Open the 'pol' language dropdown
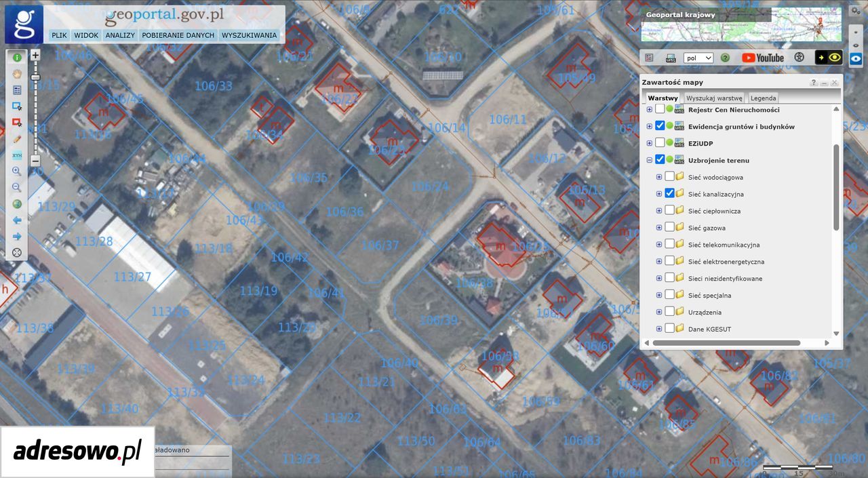Screen dimensions: 868x478 698,58
